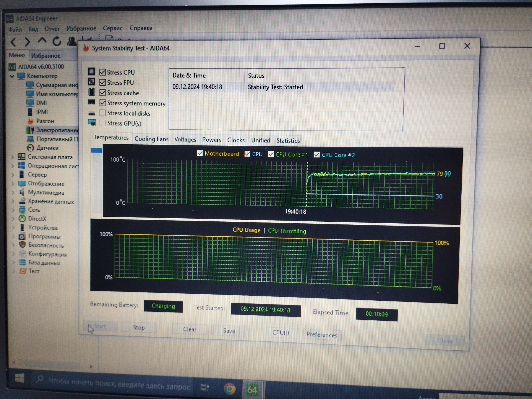This screenshot has width=532, height=399.
Task: Expand the Сеть tree node
Action: (x=13, y=210)
